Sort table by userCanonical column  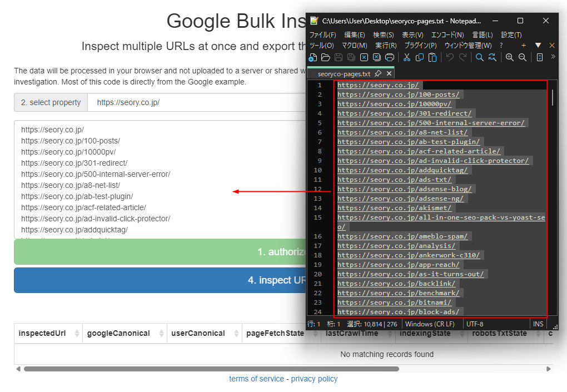tap(205, 334)
